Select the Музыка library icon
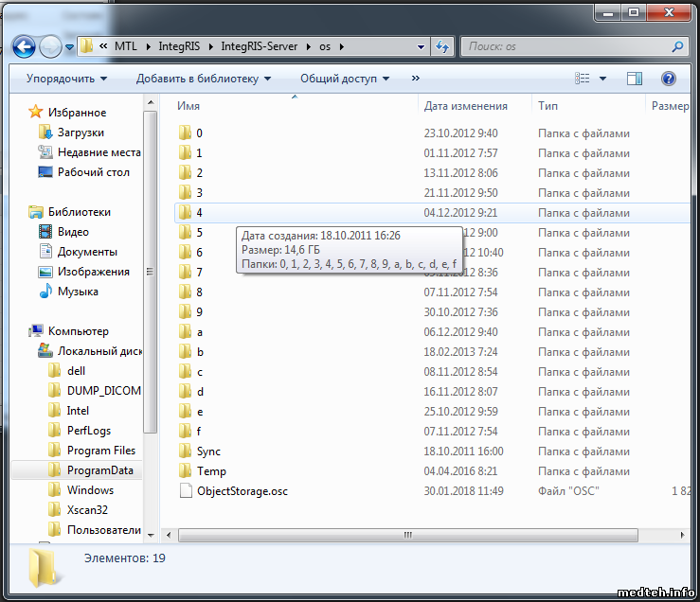This screenshot has width=700, height=602. click(x=45, y=292)
